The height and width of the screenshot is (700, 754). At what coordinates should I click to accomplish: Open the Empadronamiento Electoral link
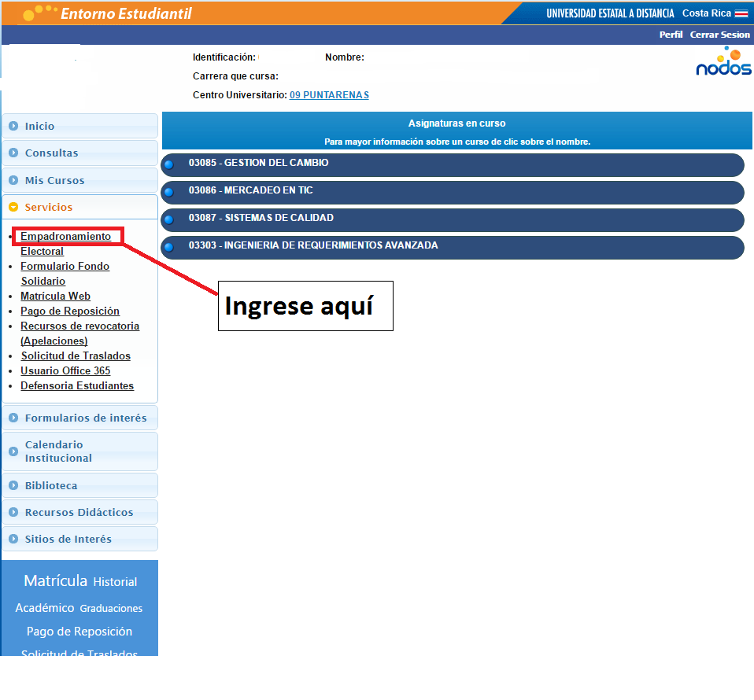tap(65, 237)
